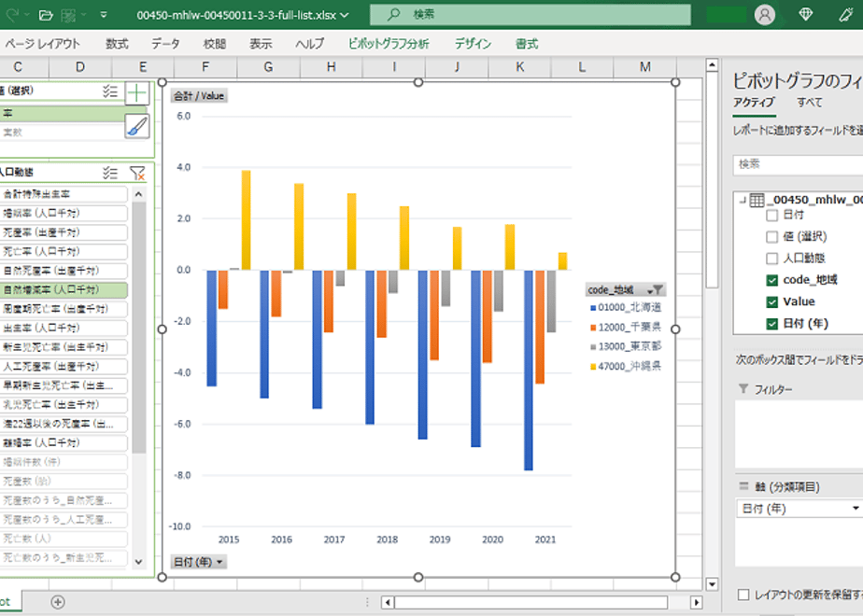Image resolution: width=863 pixels, height=616 pixels.
Task: Open the デザイン ribbon tab
Action: tap(473, 44)
